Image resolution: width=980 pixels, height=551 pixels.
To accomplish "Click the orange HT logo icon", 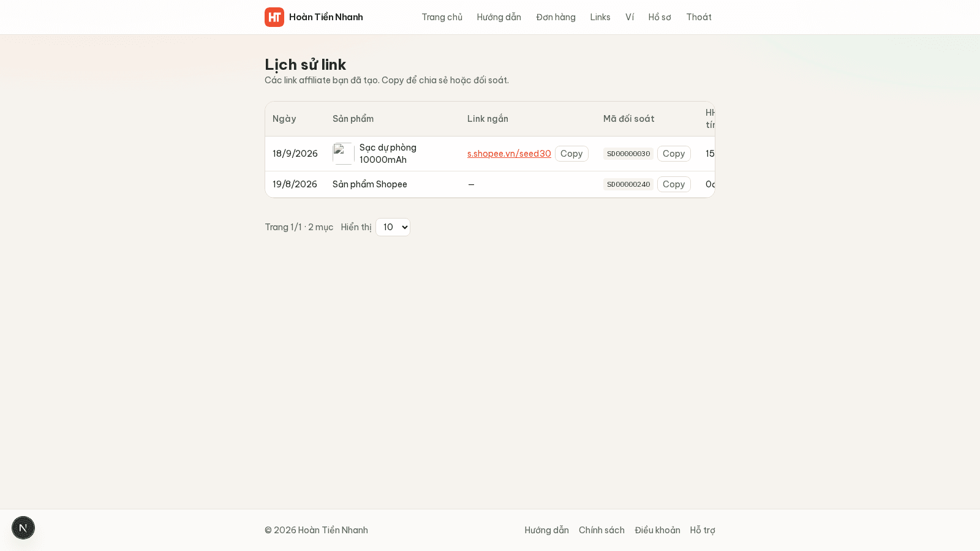I will (274, 17).
